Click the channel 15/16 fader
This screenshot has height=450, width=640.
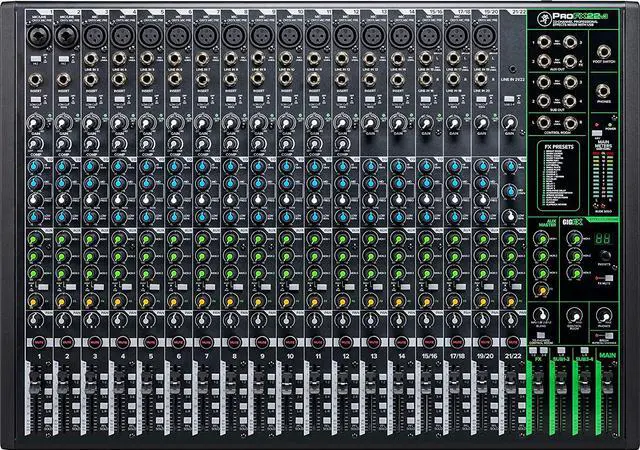coord(426,385)
